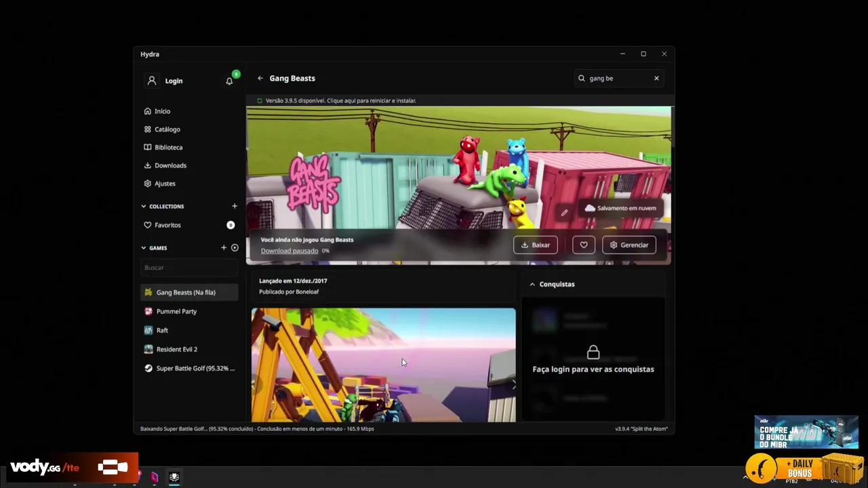Screen dimensions: 868x488
Task: Add a new collection with plus icon
Action: pos(235,206)
